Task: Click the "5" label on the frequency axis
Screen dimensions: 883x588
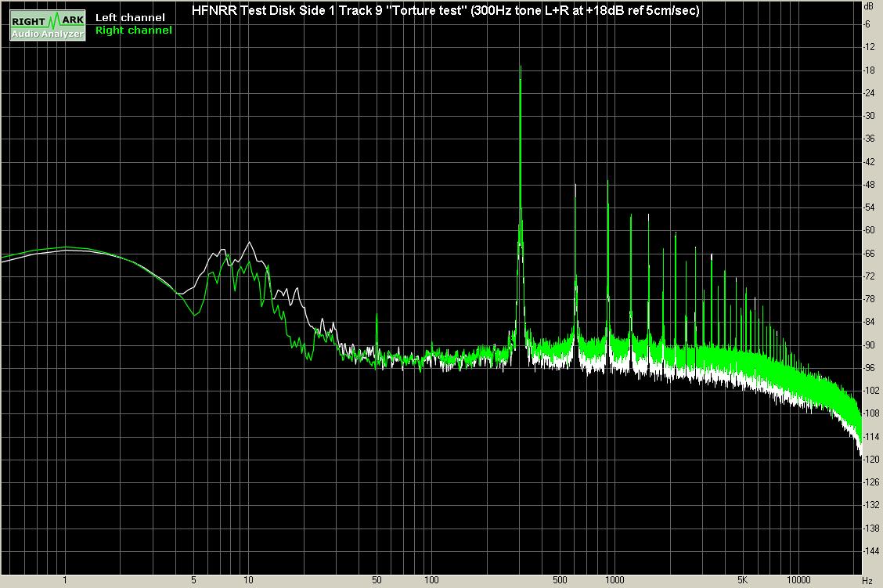Action: pos(193,580)
